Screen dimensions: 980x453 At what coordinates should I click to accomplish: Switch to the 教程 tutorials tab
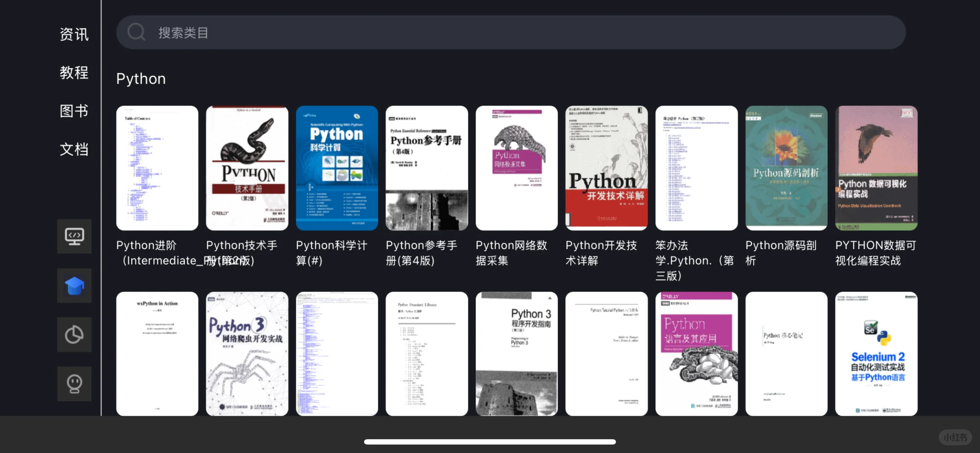click(74, 73)
